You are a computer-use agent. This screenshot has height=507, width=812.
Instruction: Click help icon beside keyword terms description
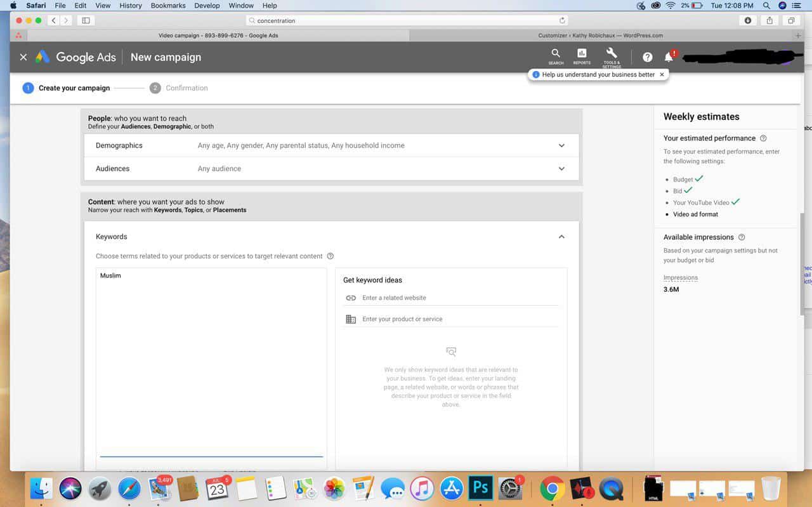(x=330, y=256)
